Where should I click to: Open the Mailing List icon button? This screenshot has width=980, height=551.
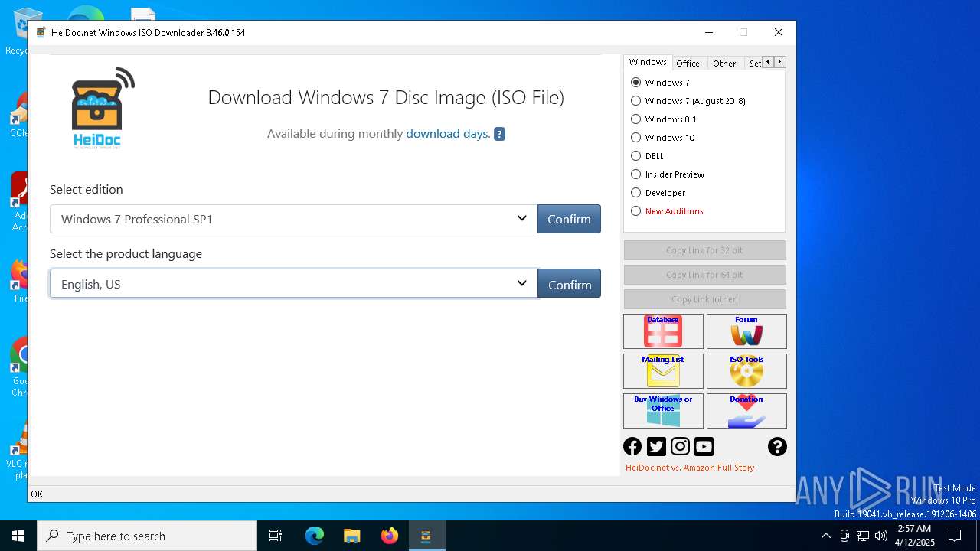click(663, 371)
